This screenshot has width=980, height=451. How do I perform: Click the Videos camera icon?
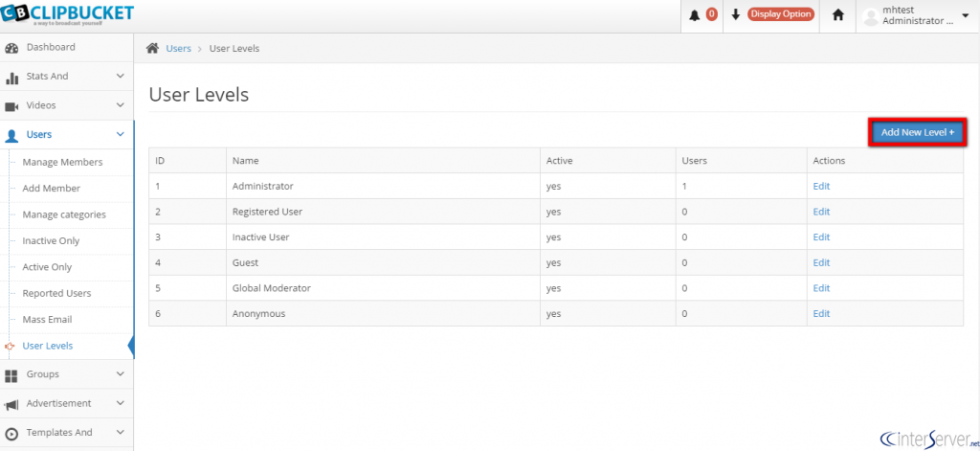[x=11, y=106]
